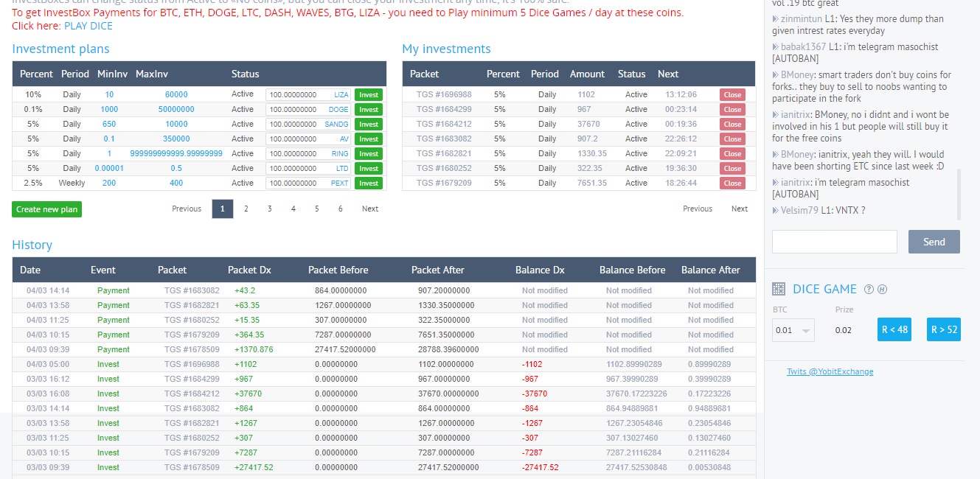Image resolution: width=980 pixels, height=479 pixels.
Task: Go to investment plans page 6
Action: [341, 209]
